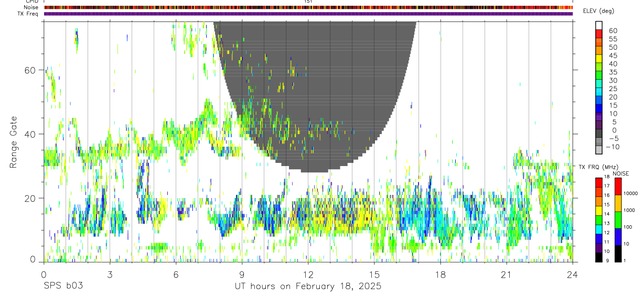The image size is (644, 297).
Task: Click the red segment of the ELEV color bar
Action: [599, 34]
